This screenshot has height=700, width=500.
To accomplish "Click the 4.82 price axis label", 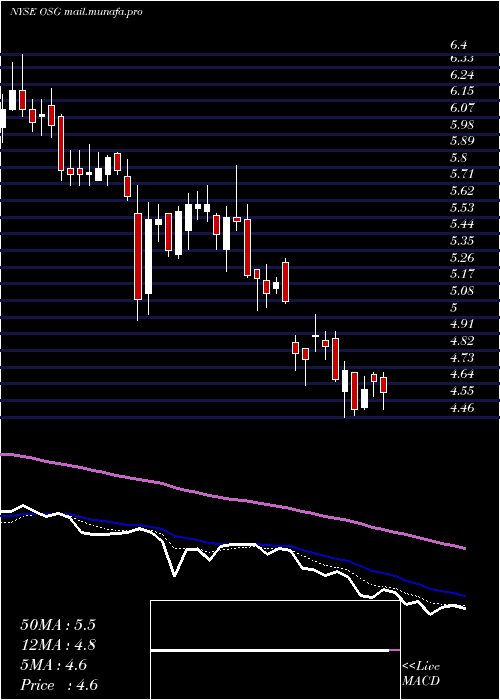I will [x=462, y=341].
